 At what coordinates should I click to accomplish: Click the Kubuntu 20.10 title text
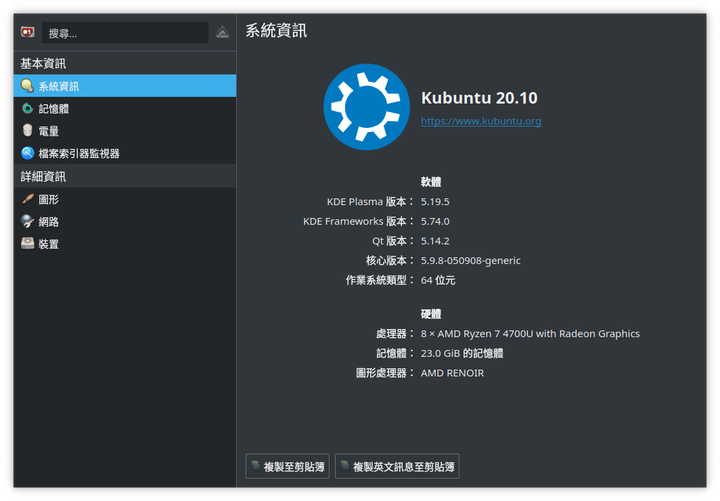click(479, 98)
